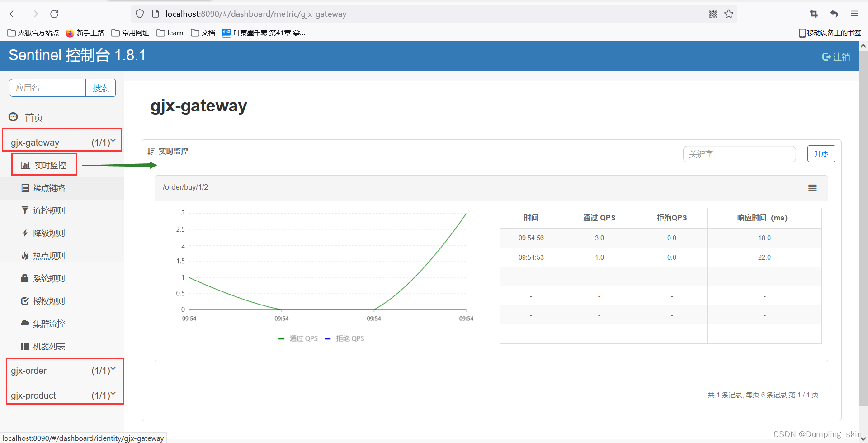Click the 09:54:53 time cell
Screen dimensions: 868x443
click(x=531, y=257)
